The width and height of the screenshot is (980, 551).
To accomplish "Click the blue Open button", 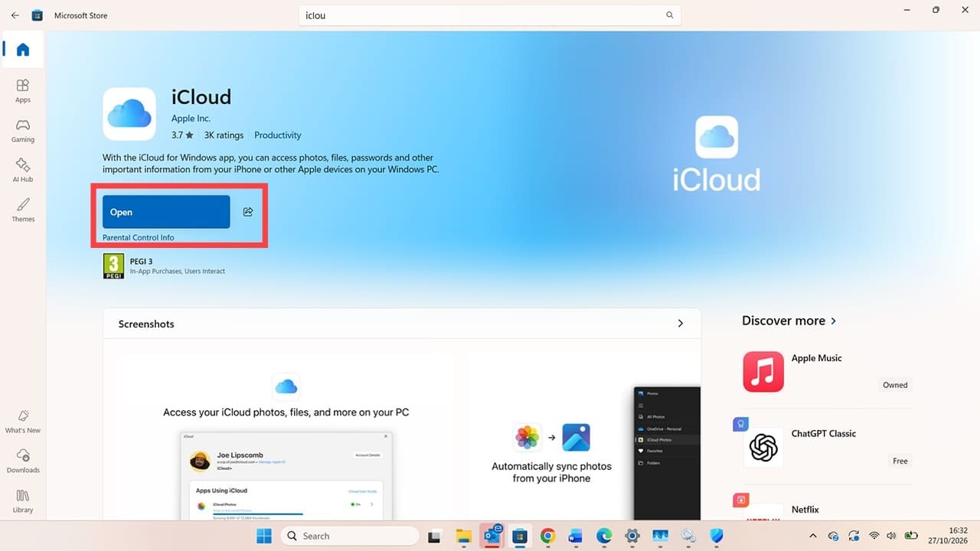I will [x=166, y=212].
